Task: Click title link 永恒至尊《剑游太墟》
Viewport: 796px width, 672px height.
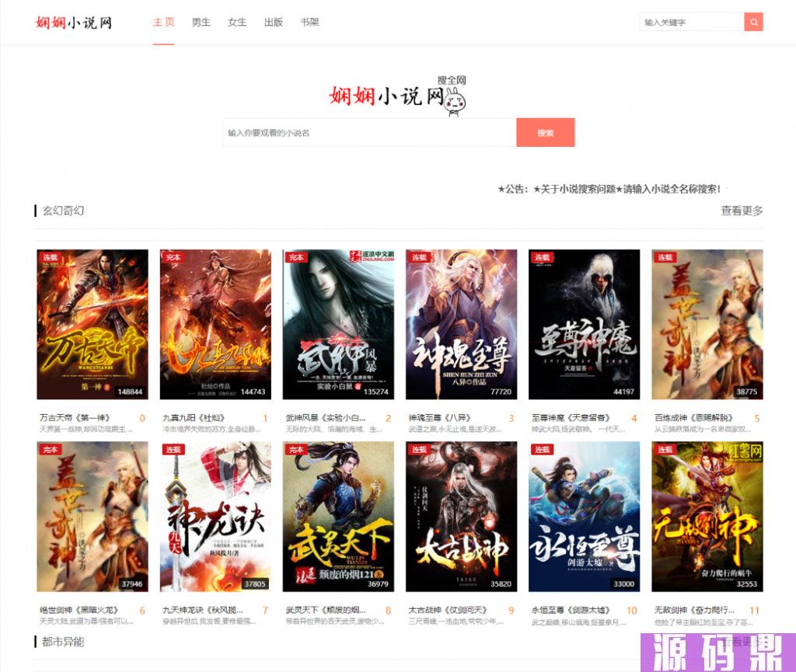Action: click(571, 610)
